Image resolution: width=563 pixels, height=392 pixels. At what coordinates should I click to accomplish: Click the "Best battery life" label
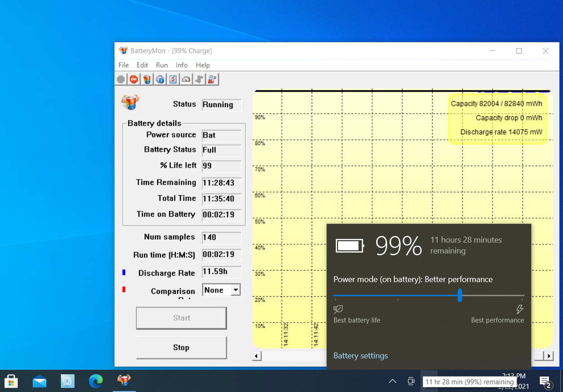click(x=357, y=320)
